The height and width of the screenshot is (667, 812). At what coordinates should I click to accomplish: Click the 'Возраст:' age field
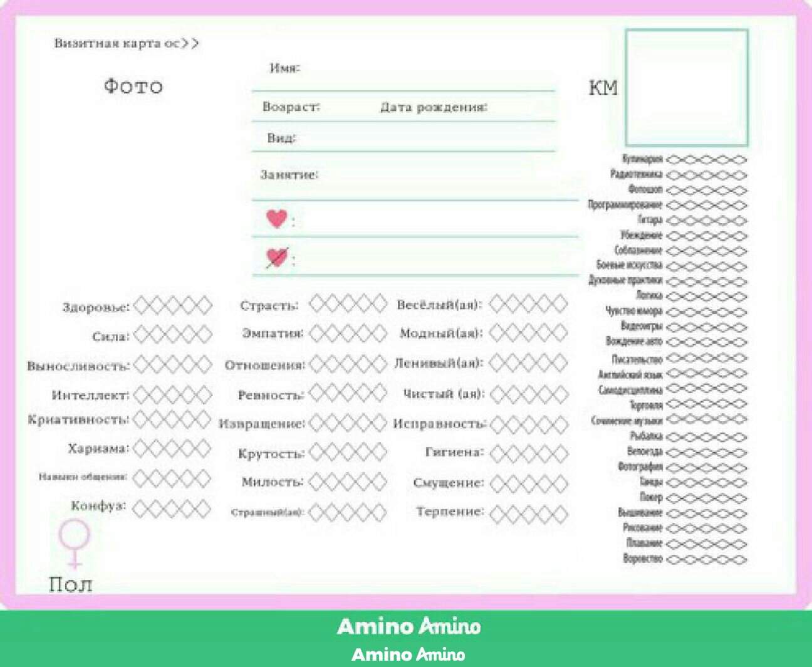291,107
